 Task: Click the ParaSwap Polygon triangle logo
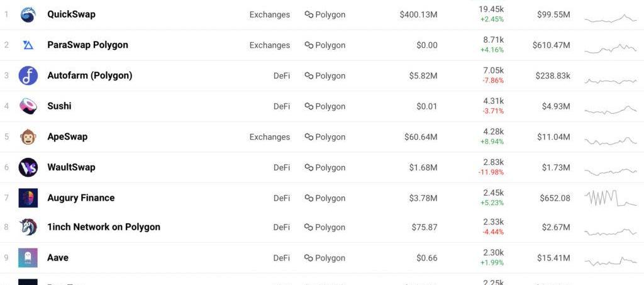(28, 45)
